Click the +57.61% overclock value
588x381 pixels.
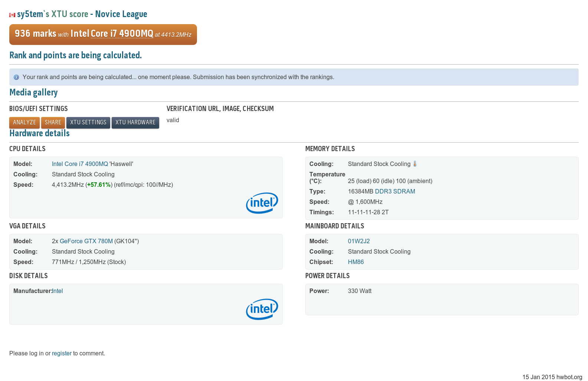pyautogui.click(x=99, y=185)
